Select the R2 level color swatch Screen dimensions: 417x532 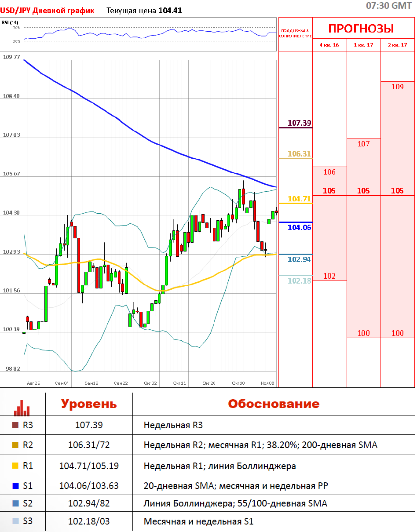point(15,445)
